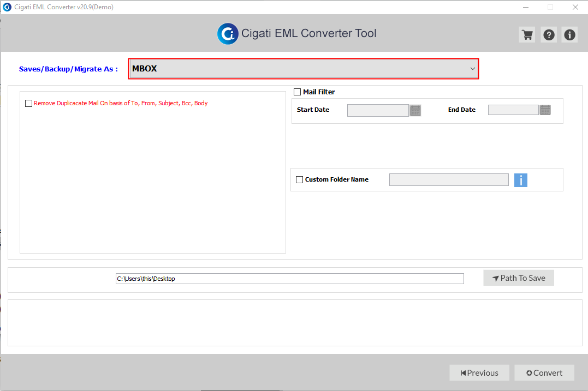Screen dimensions: 588x391
Task: Open the Start Date calendar picker
Action: 415,111
